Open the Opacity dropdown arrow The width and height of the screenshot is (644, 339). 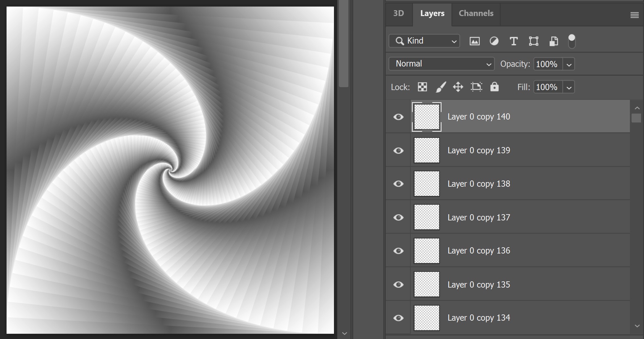[569, 64]
